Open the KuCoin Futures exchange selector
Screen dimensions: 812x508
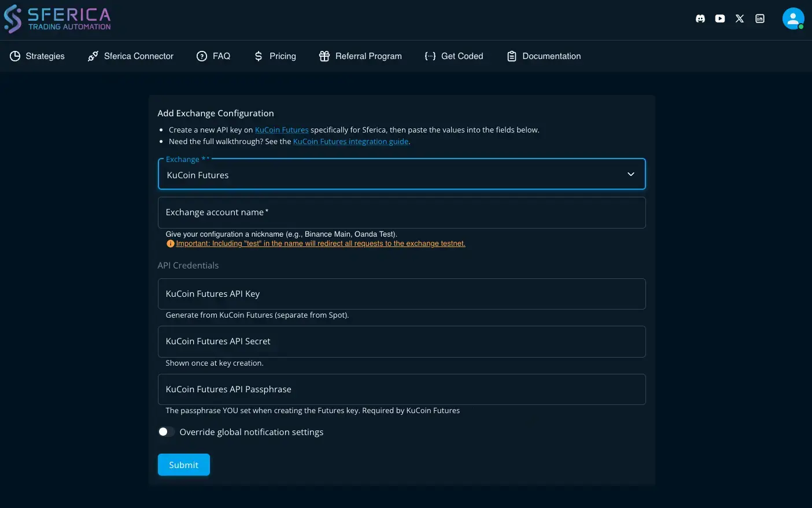[x=401, y=174]
